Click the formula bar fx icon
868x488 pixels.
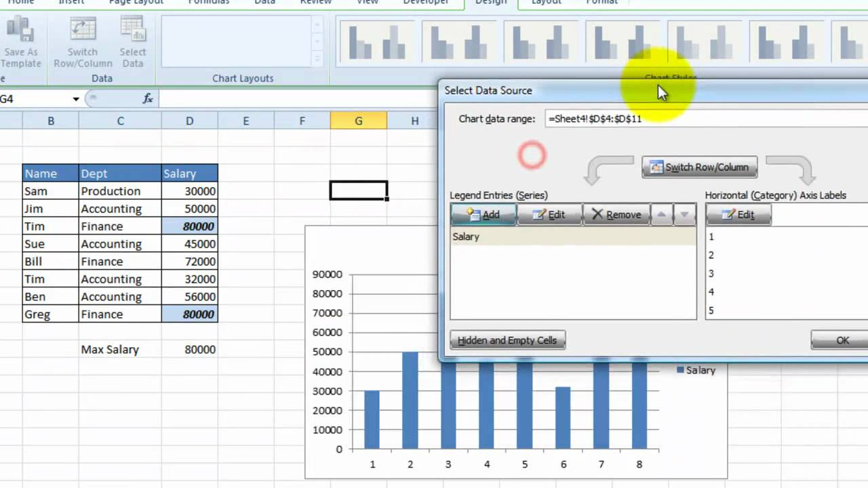[x=148, y=99]
